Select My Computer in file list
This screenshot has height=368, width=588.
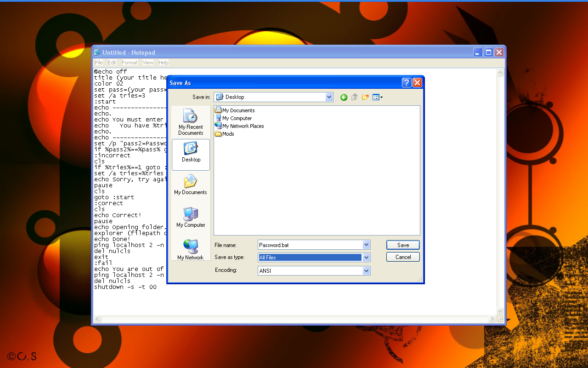click(233, 118)
